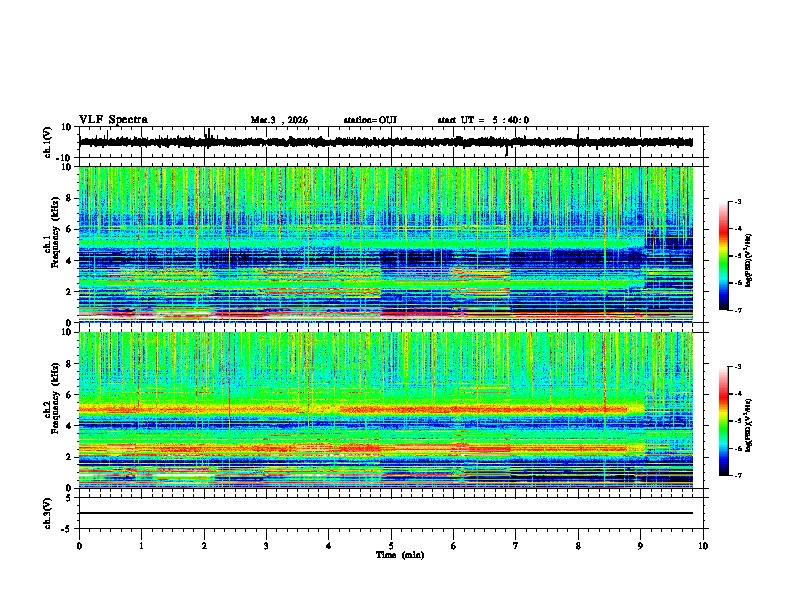Click the "ch.1(V)" waveform axis label
The height and width of the screenshot is (612, 792).
point(48,142)
